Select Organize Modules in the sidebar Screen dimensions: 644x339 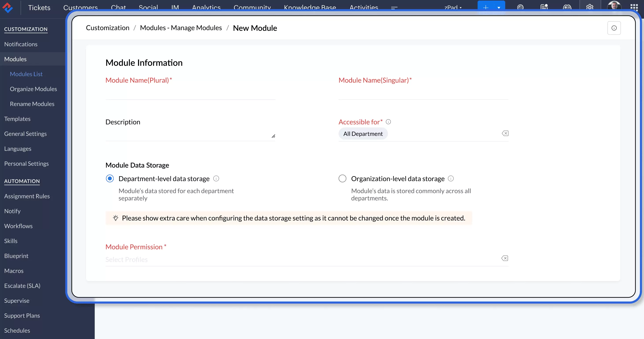coord(33,89)
